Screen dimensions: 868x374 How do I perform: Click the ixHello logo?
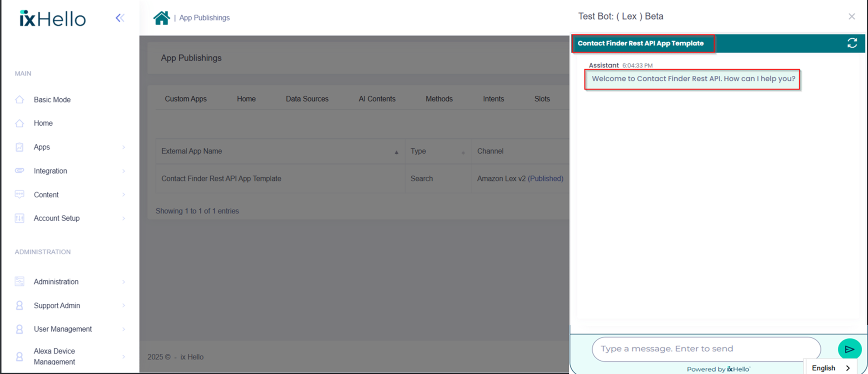click(x=53, y=18)
